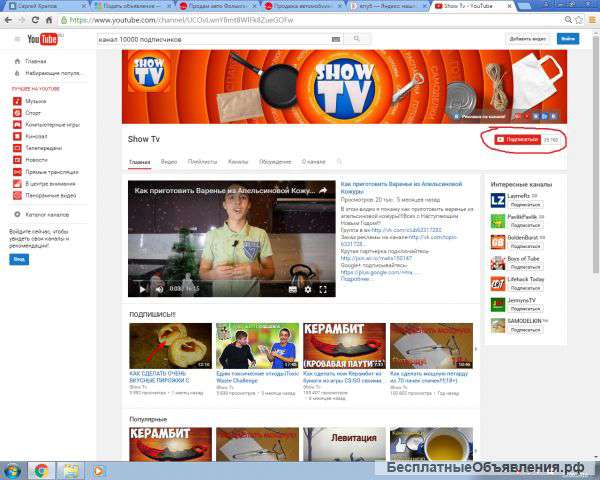
Task: Open the КАК СДЕЛАТЬ ПИРОЖКИ video thumbnail
Action: (170, 346)
